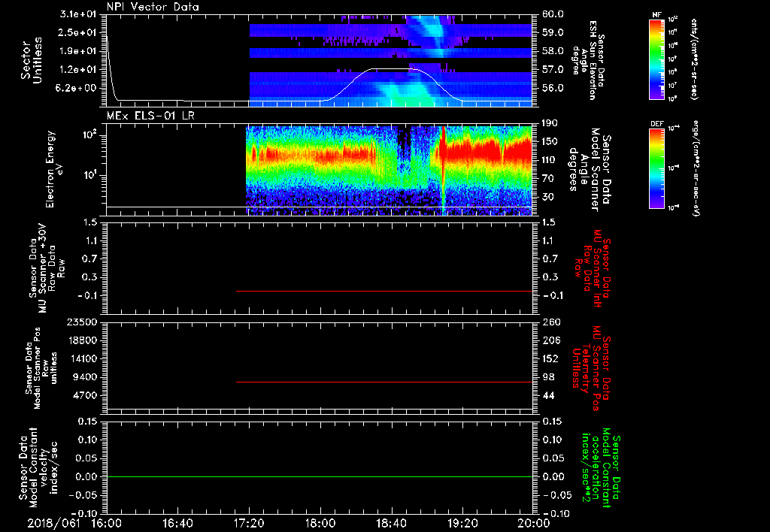Click the "18:40" time tick label
The height and width of the screenshot is (532, 770).
point(391,523)
